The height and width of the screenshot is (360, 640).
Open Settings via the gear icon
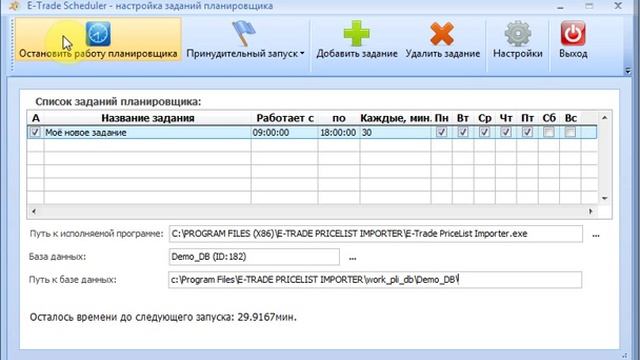coord(518,33)
